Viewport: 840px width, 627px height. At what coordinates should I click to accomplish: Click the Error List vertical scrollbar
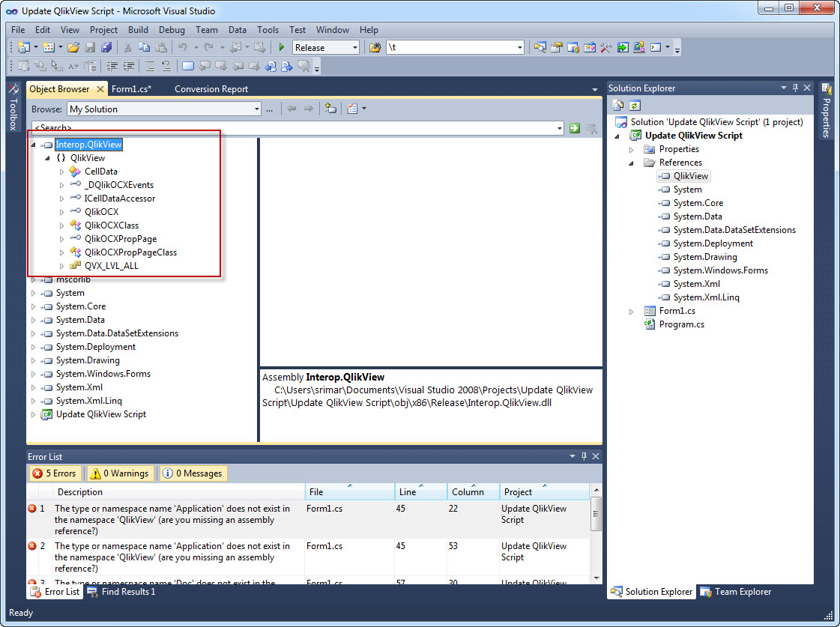(x=596, y=533)
